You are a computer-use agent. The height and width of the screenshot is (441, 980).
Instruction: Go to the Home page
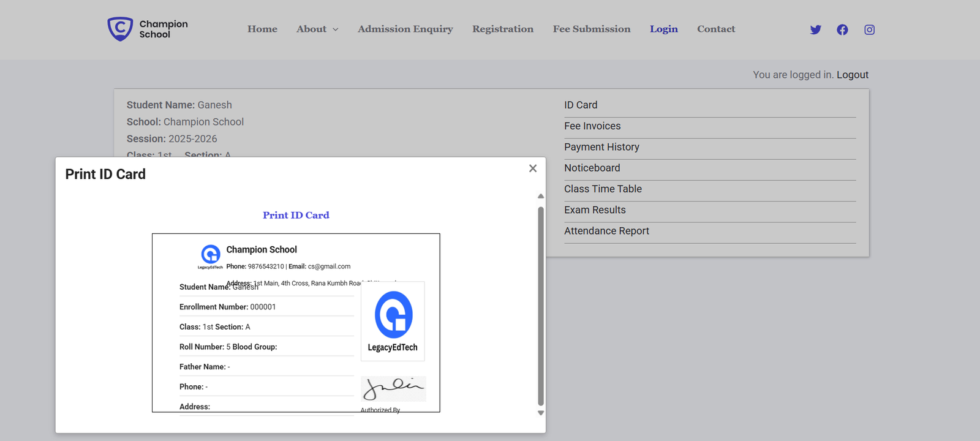[x=262, y=29]
